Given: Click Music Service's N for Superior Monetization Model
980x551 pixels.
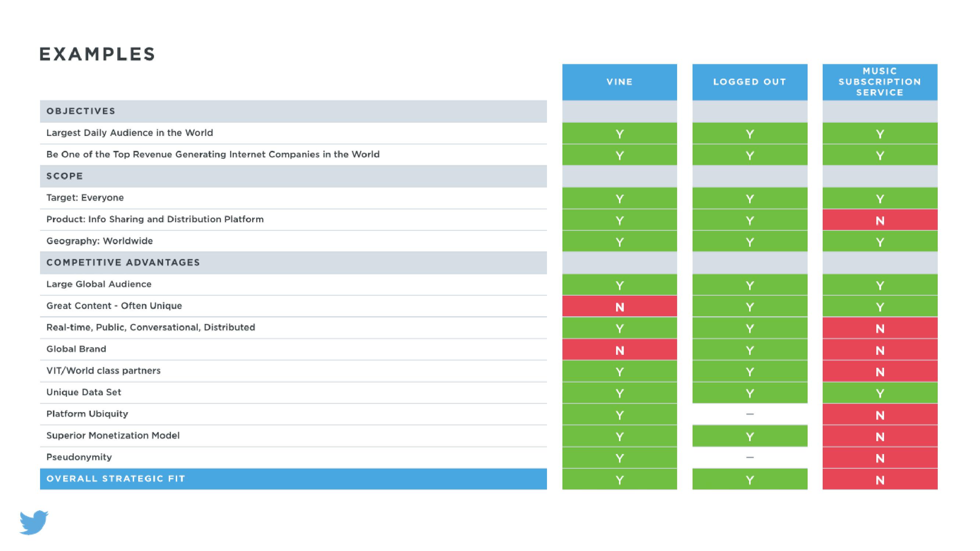Looking at the screenshot, I should pos(880,436).
